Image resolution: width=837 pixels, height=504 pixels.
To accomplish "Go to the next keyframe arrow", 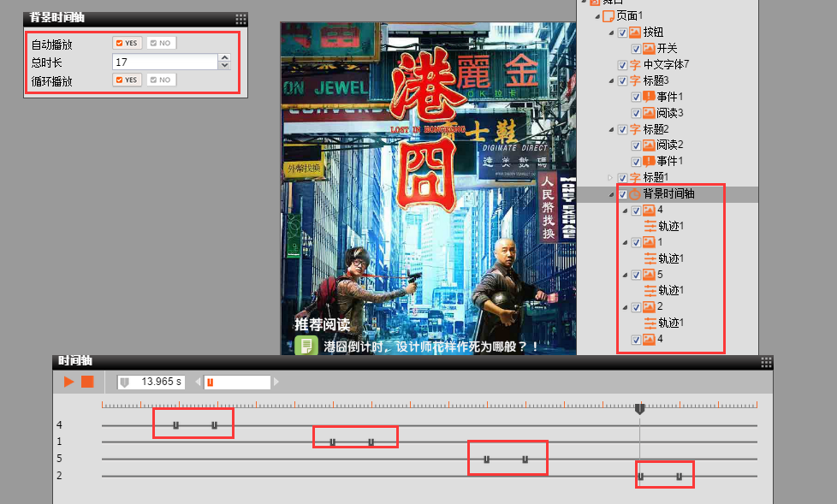I will (276, 382).
